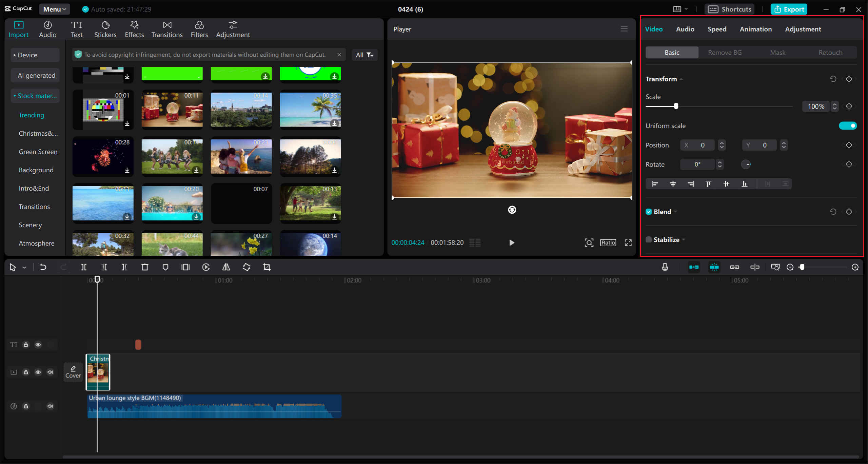Click the Position X input field
Image resolution: width=868 pixels, height=464 pixels.
(x=697, y=145)
